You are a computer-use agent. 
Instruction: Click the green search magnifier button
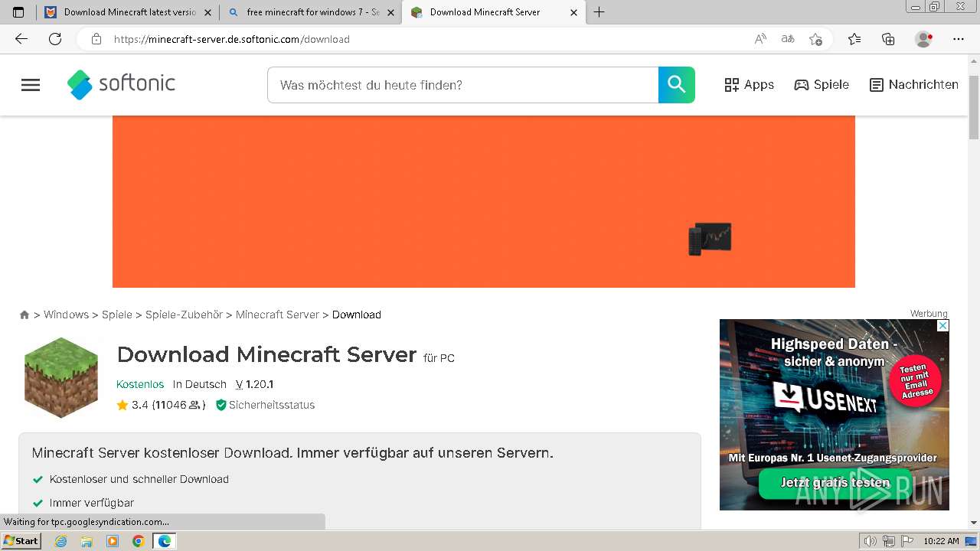677,85
